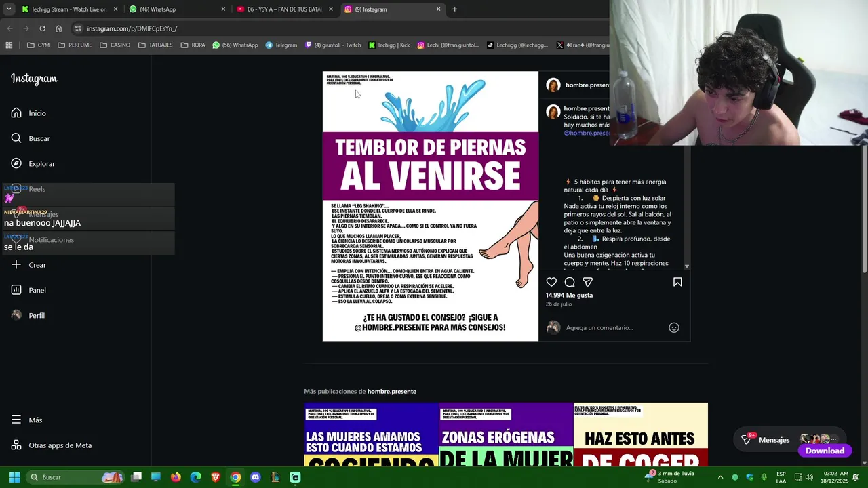
Task: Open (56) WhatsApp bookmark
Action: 235,45
